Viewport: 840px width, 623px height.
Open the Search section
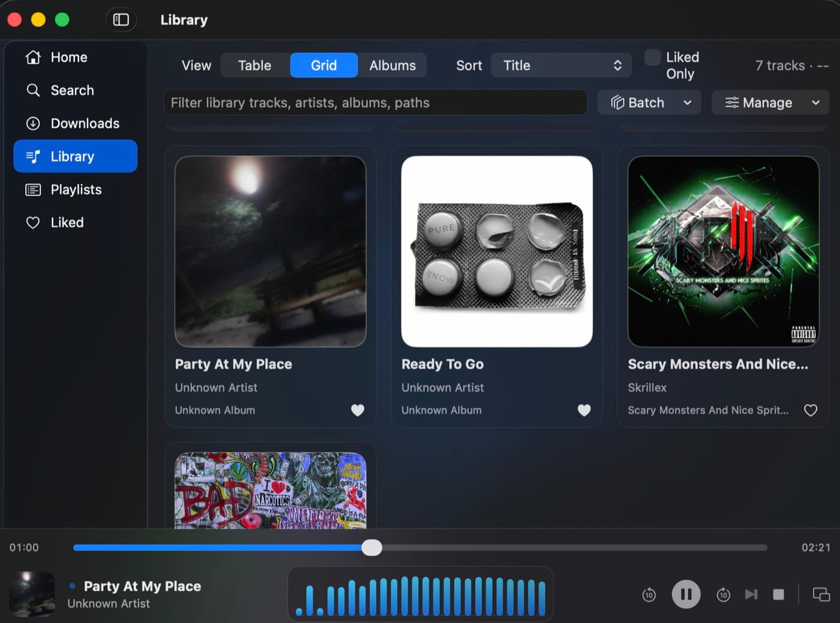pyautogui.click(x=71, y=90)
